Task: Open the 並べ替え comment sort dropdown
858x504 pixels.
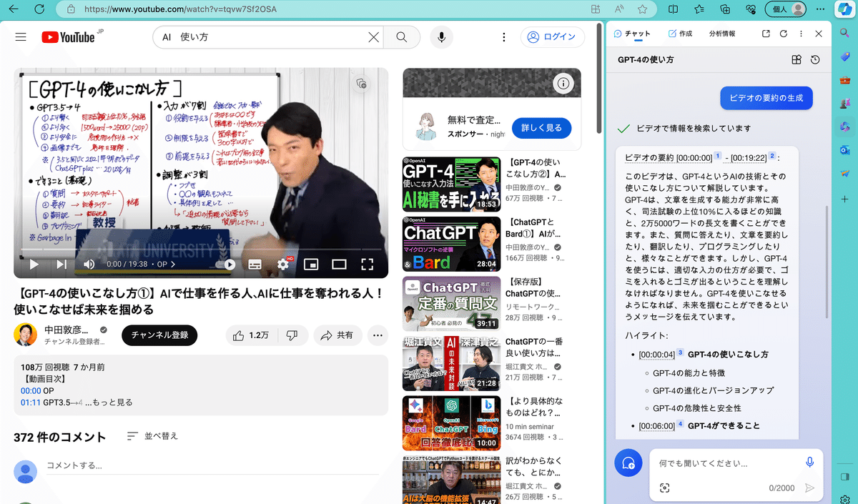Action: 152,436
